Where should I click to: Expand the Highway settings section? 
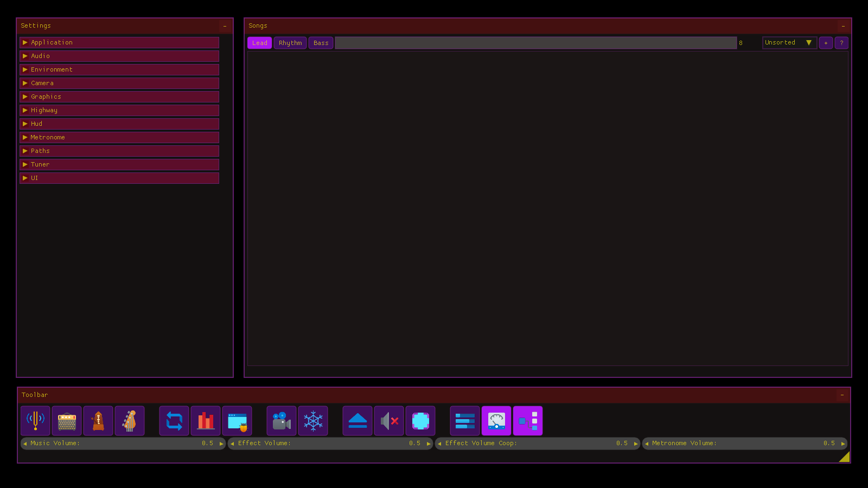[119, 110]
